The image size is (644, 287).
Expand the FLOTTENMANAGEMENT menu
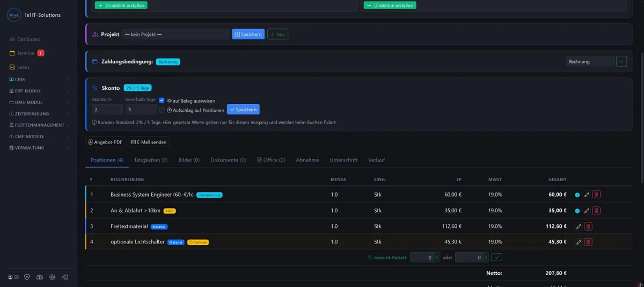[x=39, y=125]
